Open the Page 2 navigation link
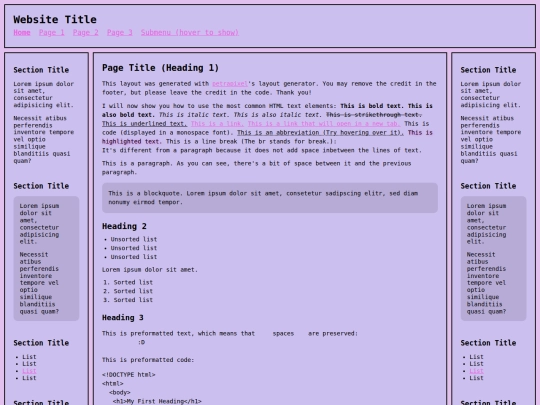Viewport: 540px width, 405px height. pyautogui.click(x=85, y=32)
